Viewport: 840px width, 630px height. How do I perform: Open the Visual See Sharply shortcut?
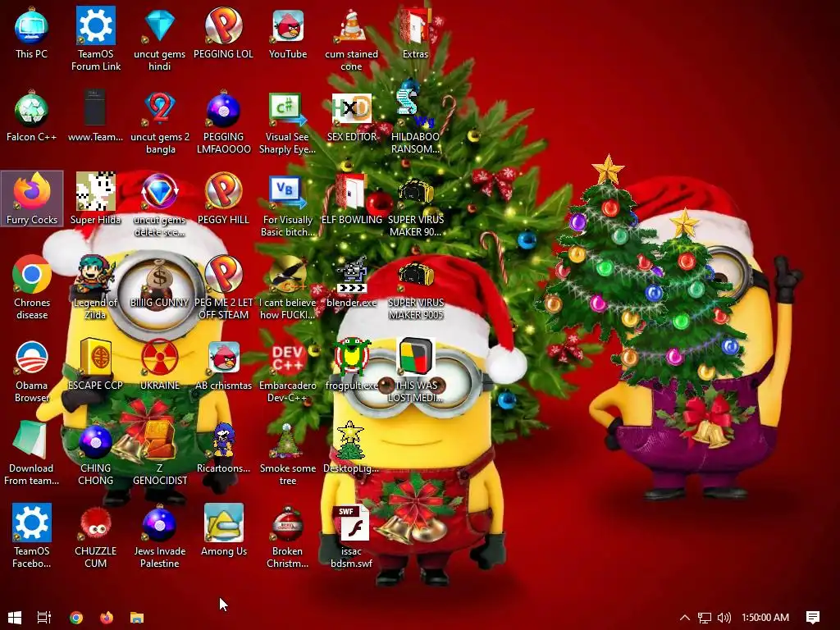pos(288,122)
